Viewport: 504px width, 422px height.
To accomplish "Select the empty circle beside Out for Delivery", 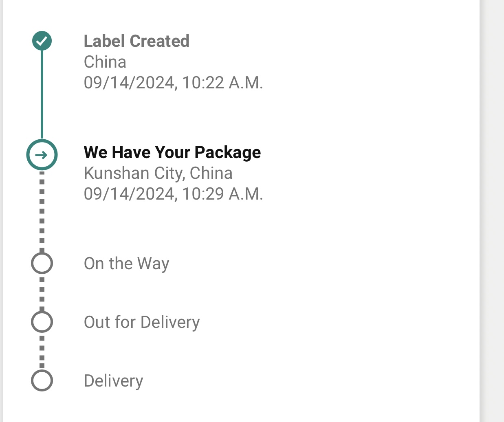I will (42, 322).
